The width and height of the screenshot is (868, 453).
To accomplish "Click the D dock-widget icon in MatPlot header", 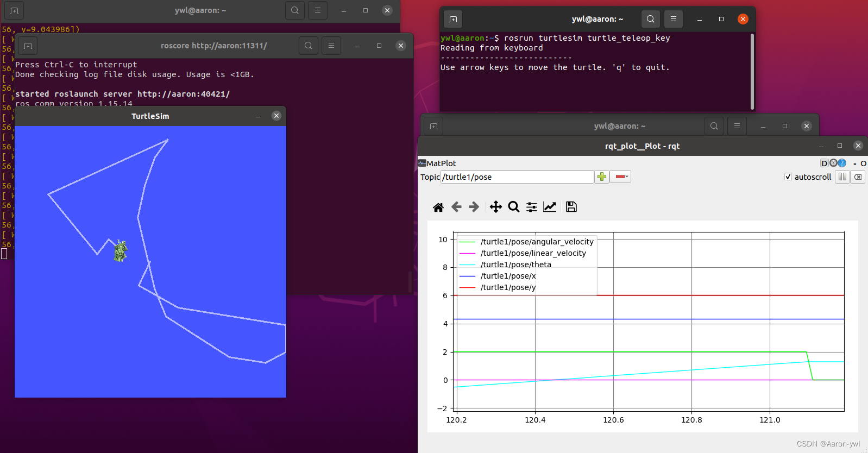I will (824, 163).
